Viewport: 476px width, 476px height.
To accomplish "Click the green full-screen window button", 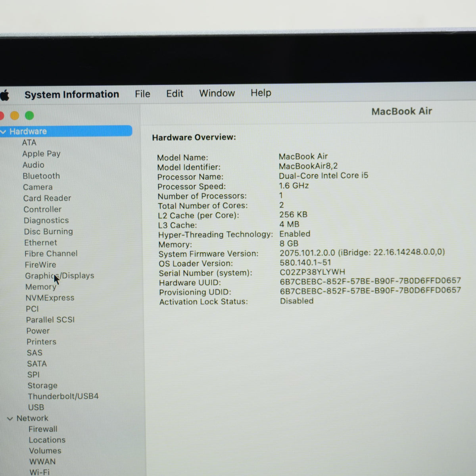I will click(x=29, y=115).
